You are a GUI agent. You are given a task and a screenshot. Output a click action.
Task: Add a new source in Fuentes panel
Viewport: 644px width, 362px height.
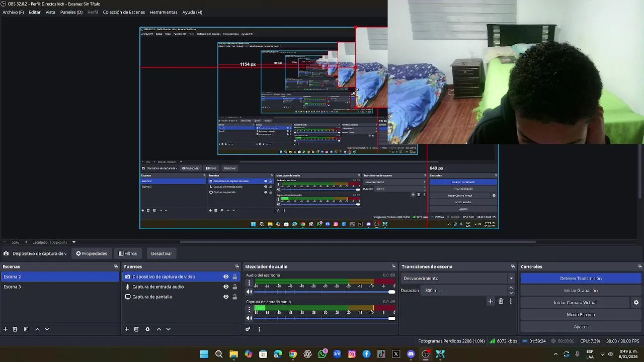(x=127, y=329)
